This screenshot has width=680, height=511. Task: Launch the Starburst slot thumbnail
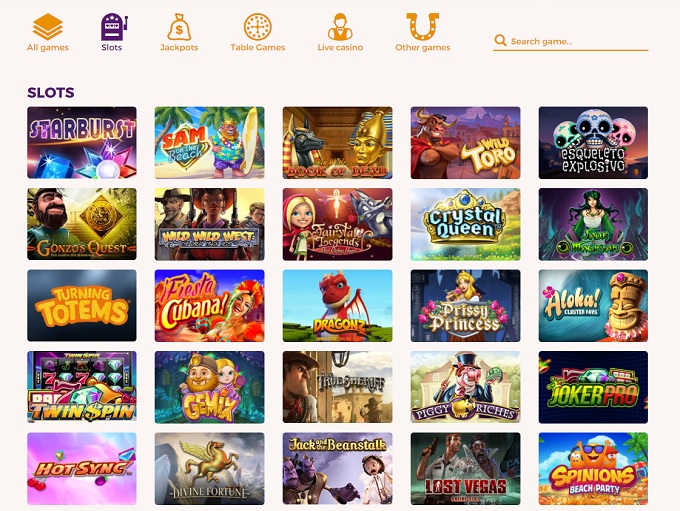pos(82,143)
